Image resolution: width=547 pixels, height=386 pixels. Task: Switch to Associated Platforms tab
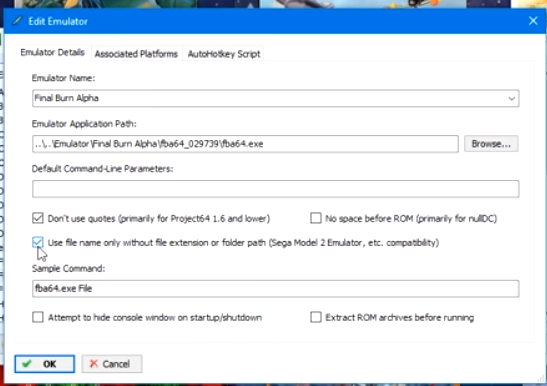[136, 54]
